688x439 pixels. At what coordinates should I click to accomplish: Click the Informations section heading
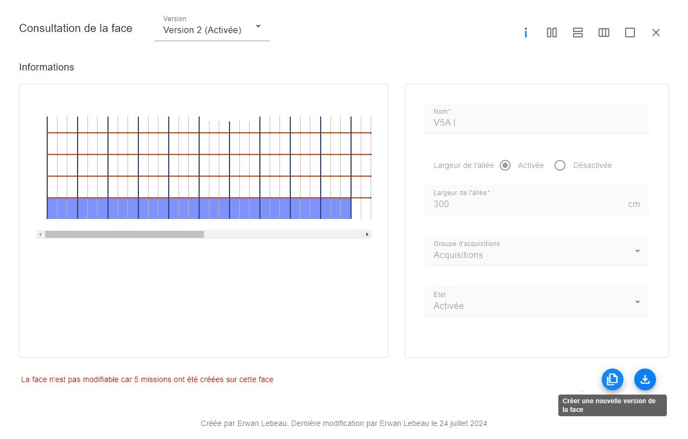coord(46,67)
